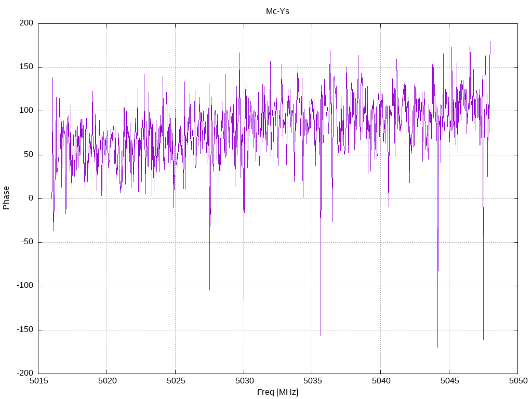Click the x-axis tick label 5030

pos(244,381)
